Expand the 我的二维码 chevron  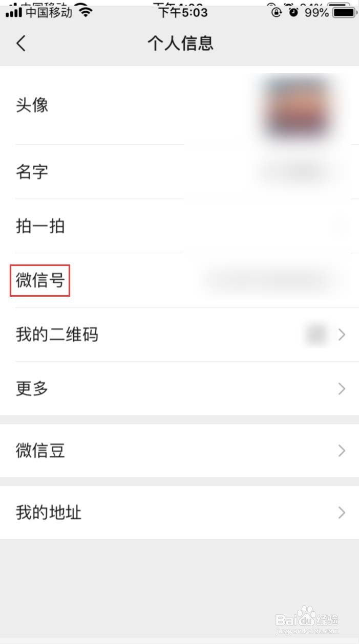tap(342, 335)
